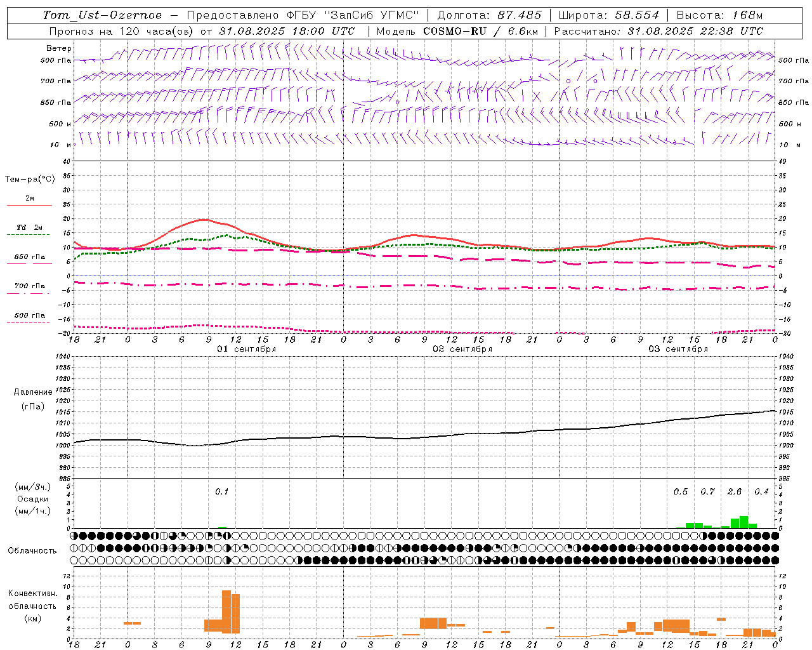Select the 'Широта: 58.554' header field

coord(609,15)
